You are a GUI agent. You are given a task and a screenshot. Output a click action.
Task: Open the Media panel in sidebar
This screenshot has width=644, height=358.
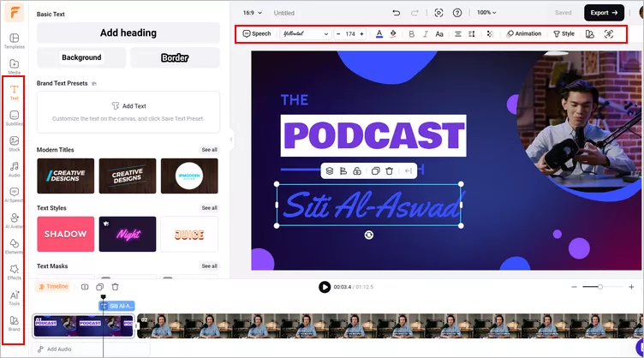pos(14,67)
